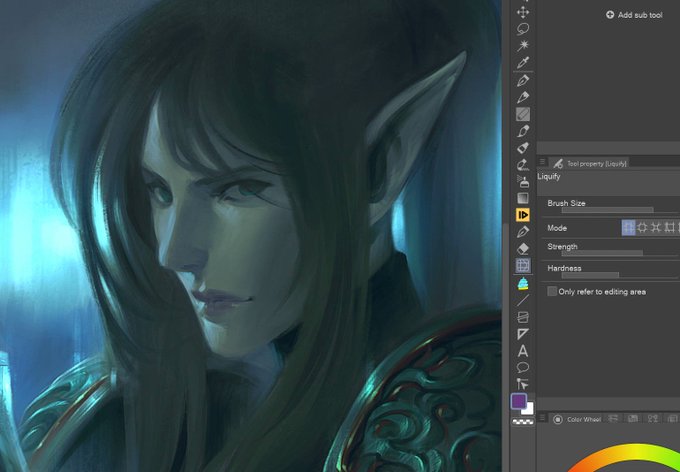680x472 pixels.
Task: Select the Gradient tool
Action: click(x=523, y=198)
